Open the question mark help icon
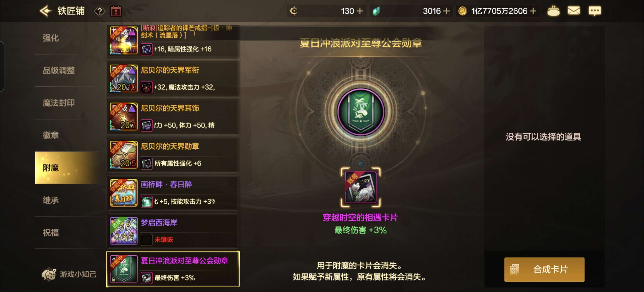 point(100,11)
